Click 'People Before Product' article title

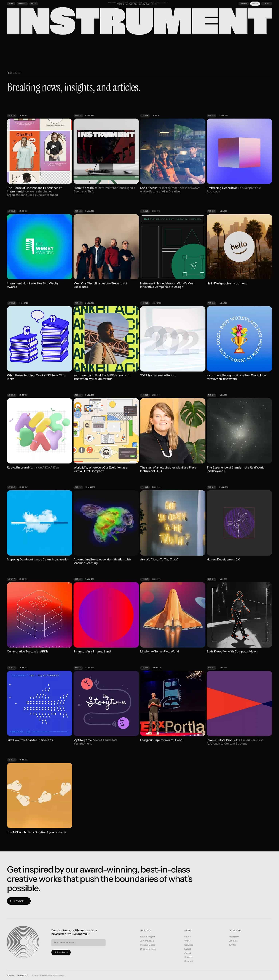pos(235,742)
